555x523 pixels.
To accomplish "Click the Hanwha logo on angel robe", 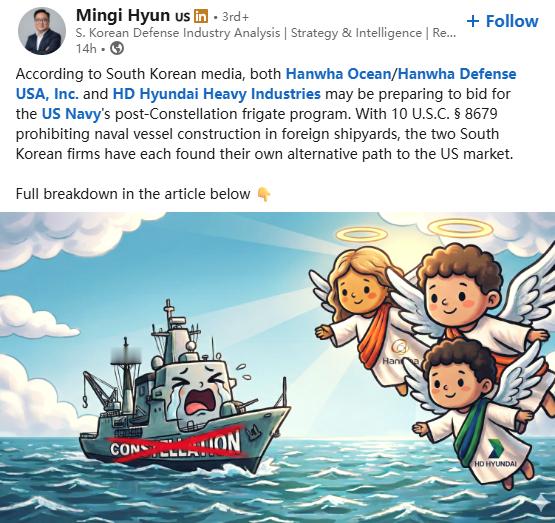I will point(401,352).
